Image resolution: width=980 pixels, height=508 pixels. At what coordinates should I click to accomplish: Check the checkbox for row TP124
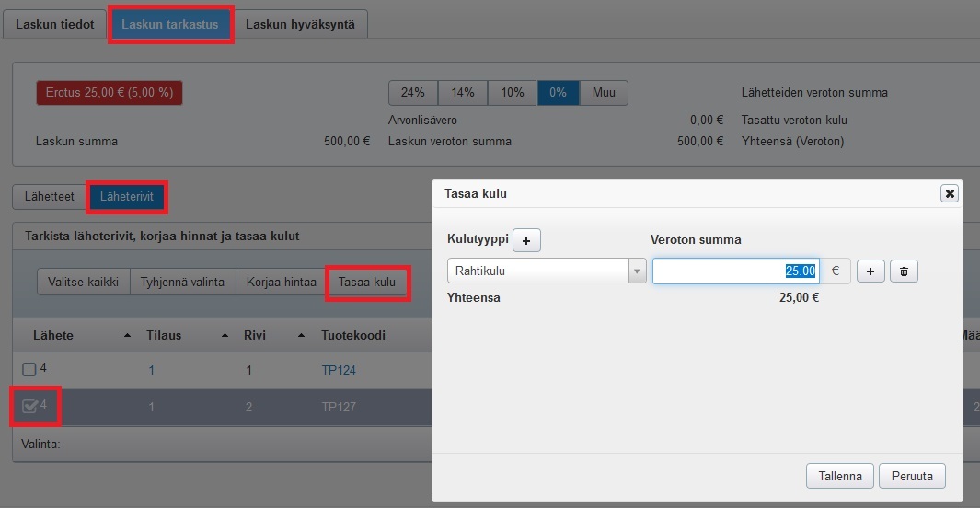(29, 370)
